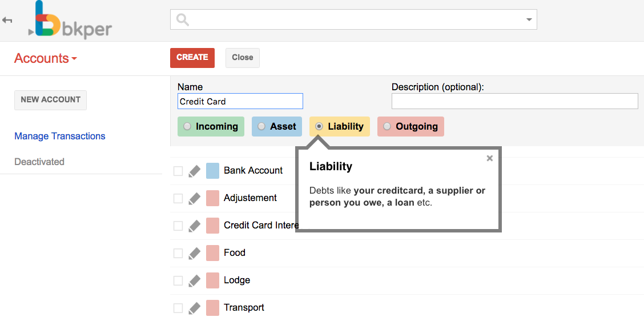Select the pencil icon for Food account
Viewport: 644px width, 329px height.
point(194,253)
